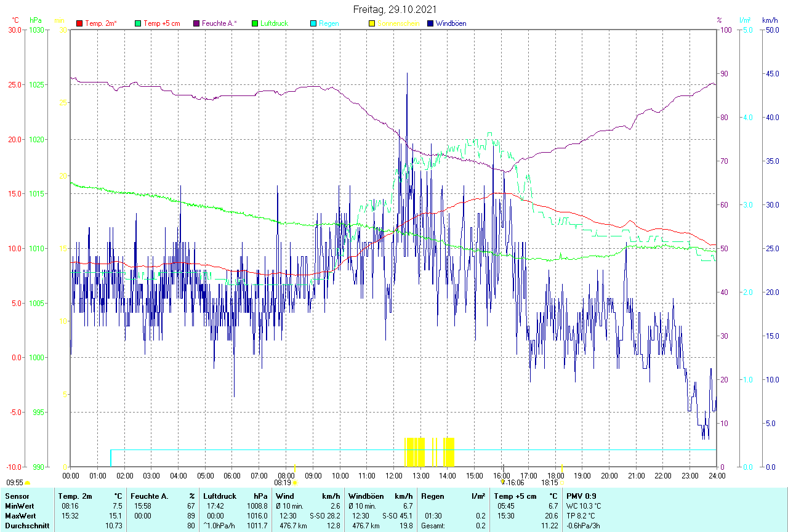
Task: Select the 'Luftdruck' legend label
Action: (x=275, y=23)
